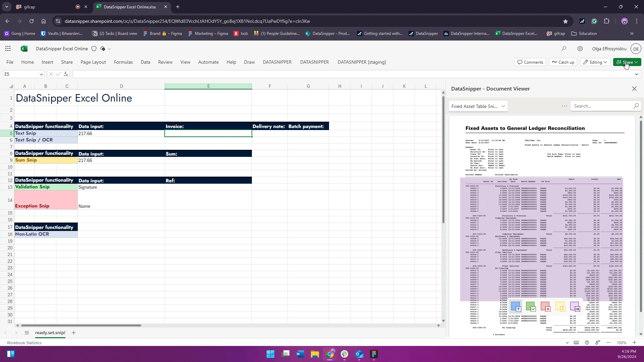Select the blue Text Snip tool
The height and width of the screenshot is (362, 644).
pos(516,306)
